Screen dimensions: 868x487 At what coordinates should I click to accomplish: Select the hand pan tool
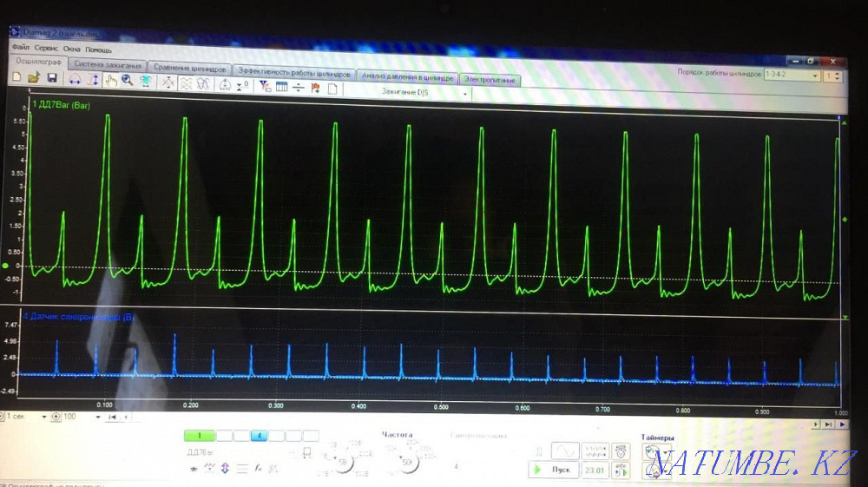point(111,81)
